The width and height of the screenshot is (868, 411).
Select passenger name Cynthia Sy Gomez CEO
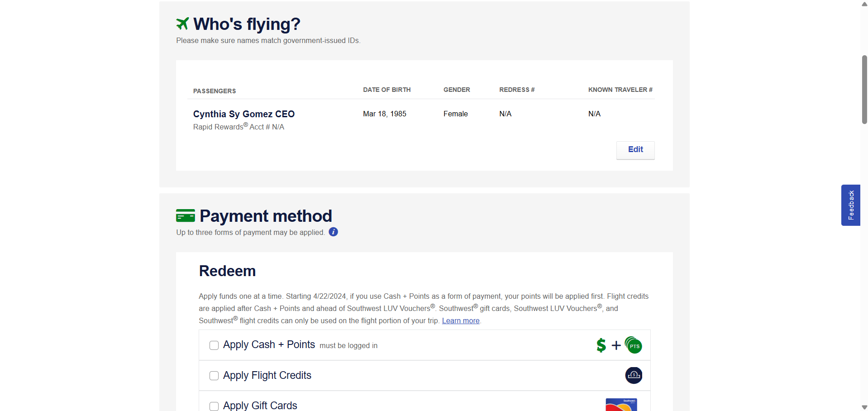(x=243, y=114)
